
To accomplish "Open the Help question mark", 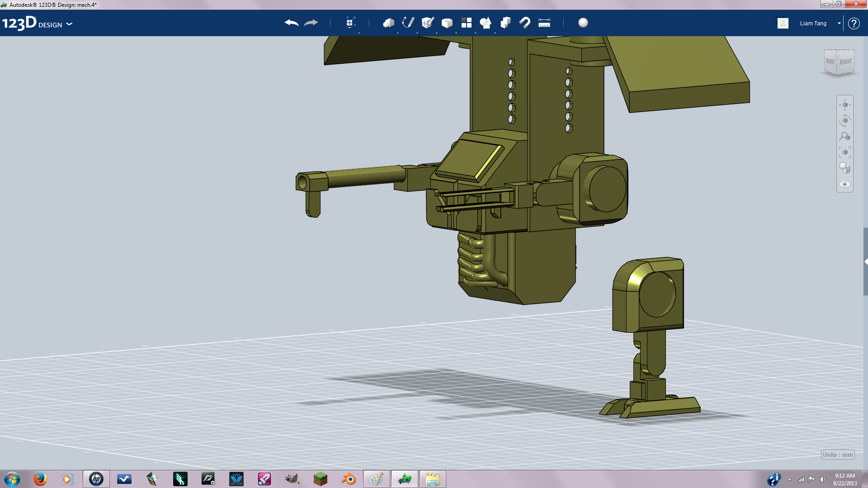I will [854, 23].
